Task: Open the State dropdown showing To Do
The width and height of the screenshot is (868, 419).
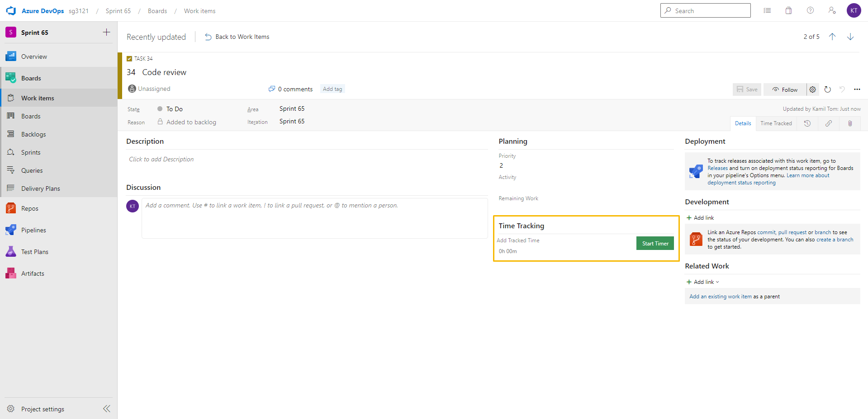Action: click(175, 108)
